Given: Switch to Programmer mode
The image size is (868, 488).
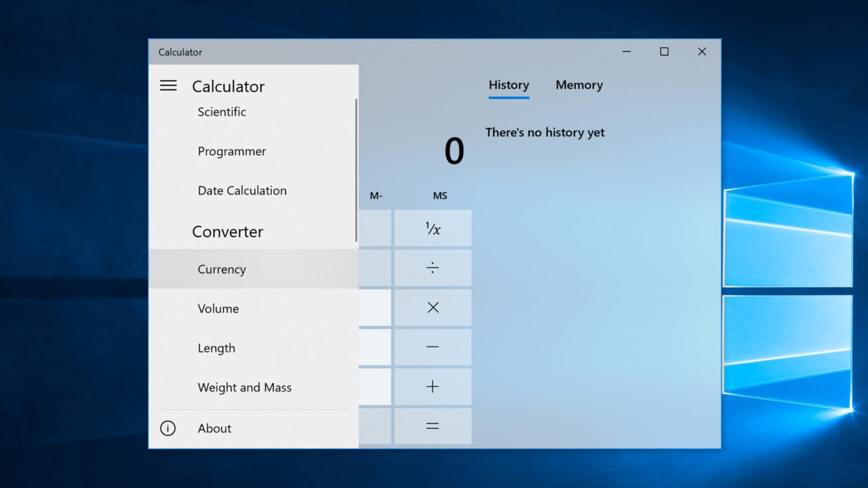Looking at the screenshot, I should [253, 151].
